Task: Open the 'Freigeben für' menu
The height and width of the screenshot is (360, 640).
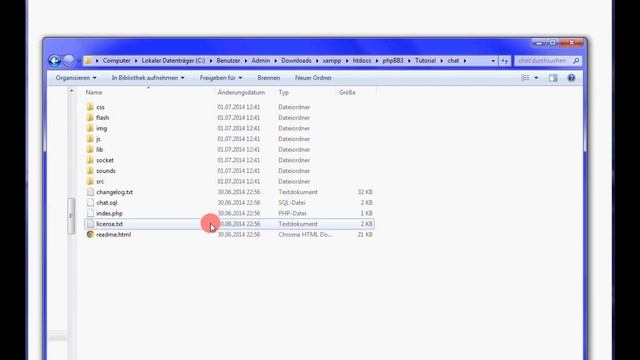Action: click(220, 78)
